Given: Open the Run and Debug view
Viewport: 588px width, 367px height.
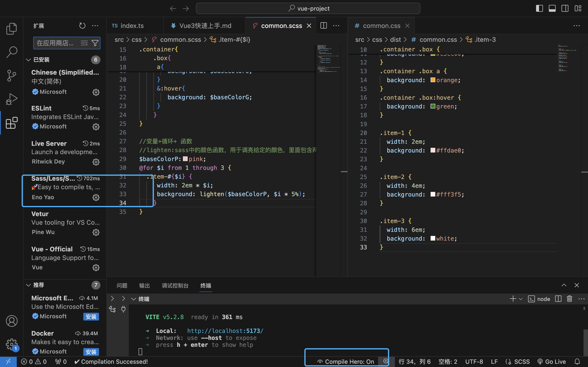Looking at the screenshot, I should point(11,99).
